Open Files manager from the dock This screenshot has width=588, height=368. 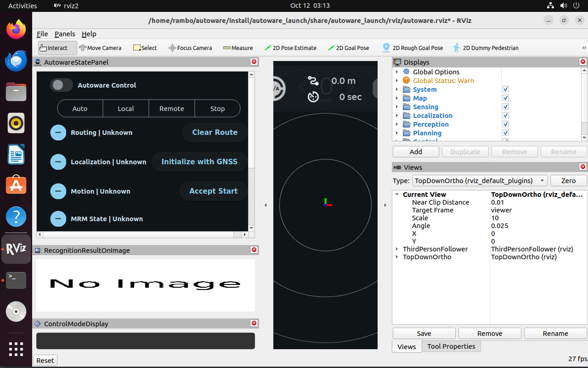[x=16, y=92]
